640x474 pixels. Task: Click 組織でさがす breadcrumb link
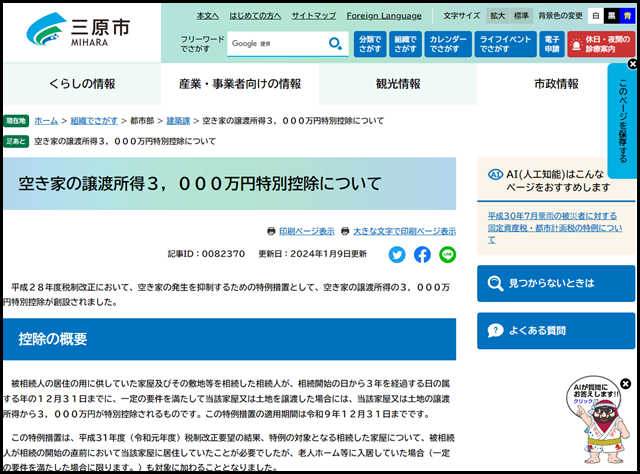tap(94, 121)
